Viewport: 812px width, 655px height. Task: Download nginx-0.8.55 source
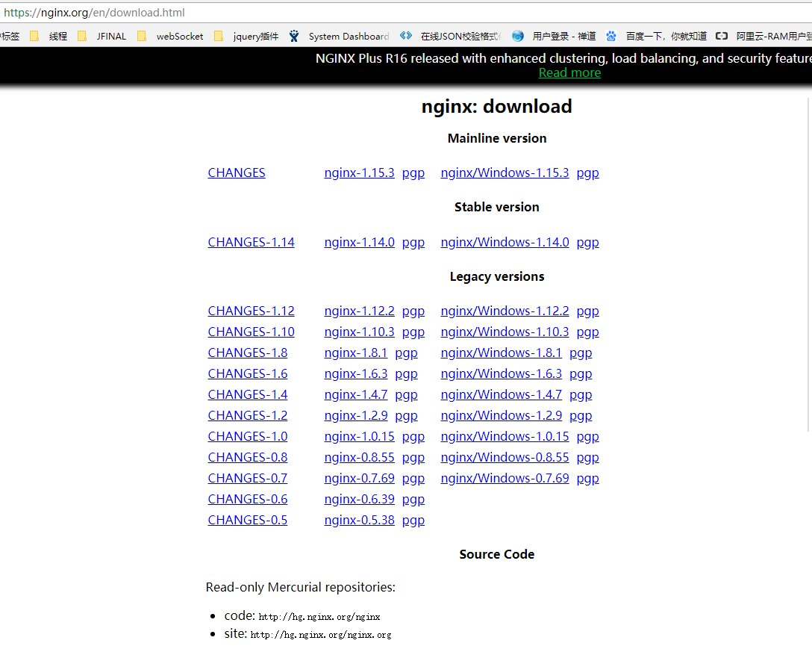(x=360, y=458)
